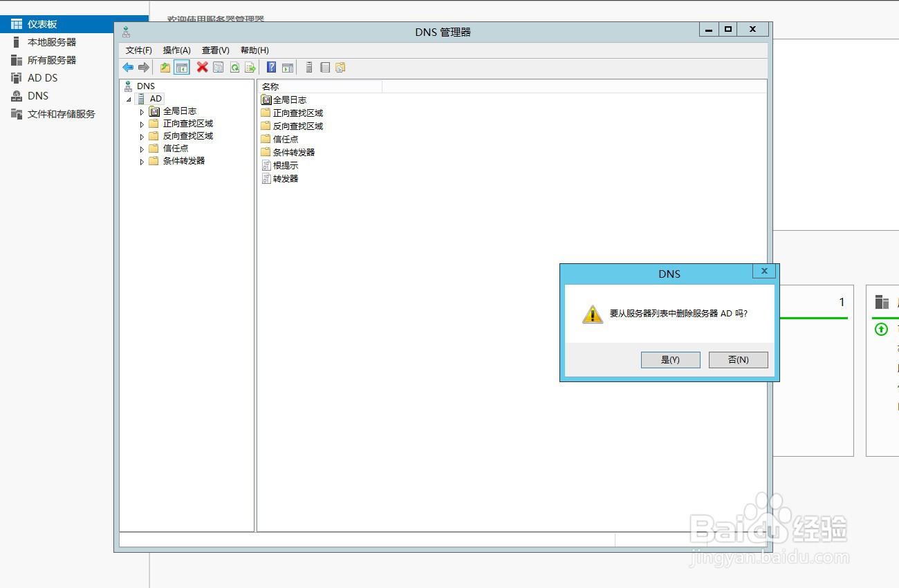
Task: Select 信任点 label in left tree
Action: tap(176, 149)
